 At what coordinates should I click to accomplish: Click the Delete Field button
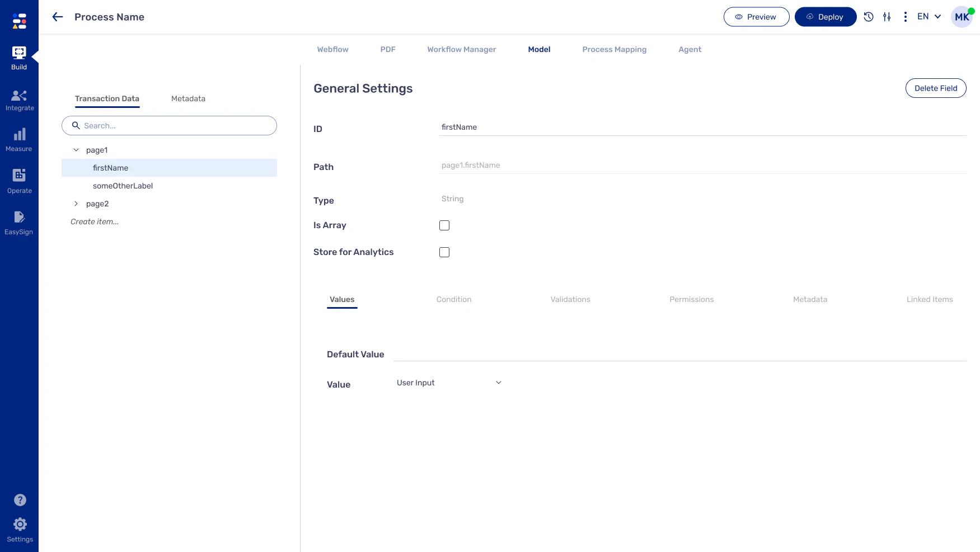click(936, 88)
